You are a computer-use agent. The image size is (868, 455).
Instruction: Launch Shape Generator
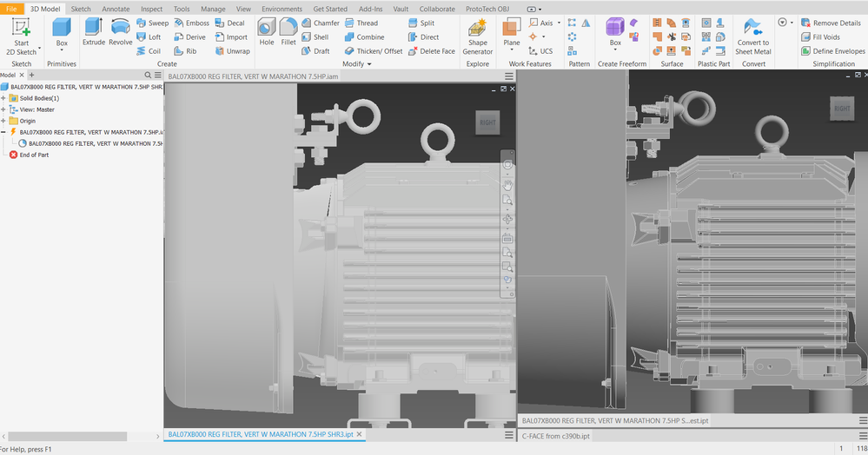pos(477,36)
